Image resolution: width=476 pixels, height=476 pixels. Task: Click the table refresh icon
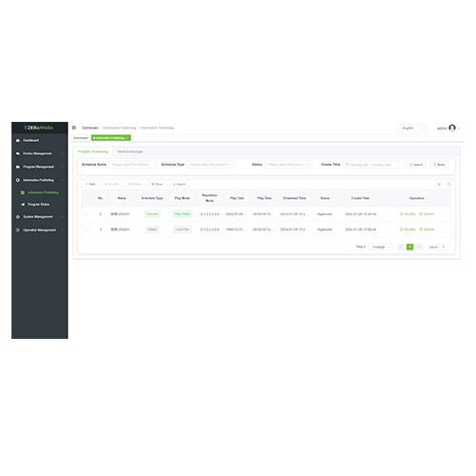(439, 184)
